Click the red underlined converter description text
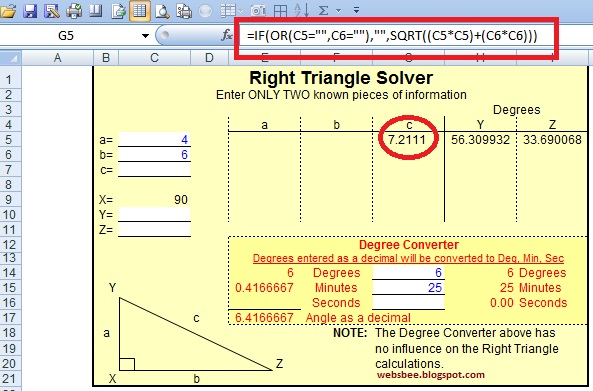 (408, 258)
